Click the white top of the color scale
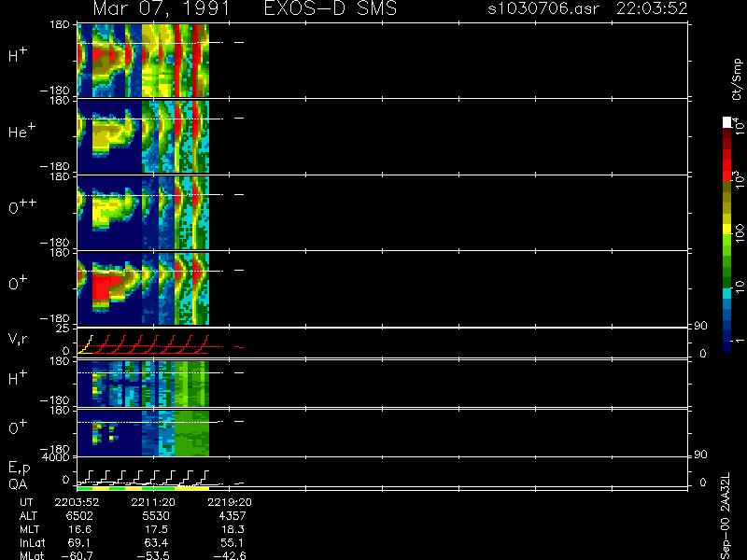 (x=727, y=122)
